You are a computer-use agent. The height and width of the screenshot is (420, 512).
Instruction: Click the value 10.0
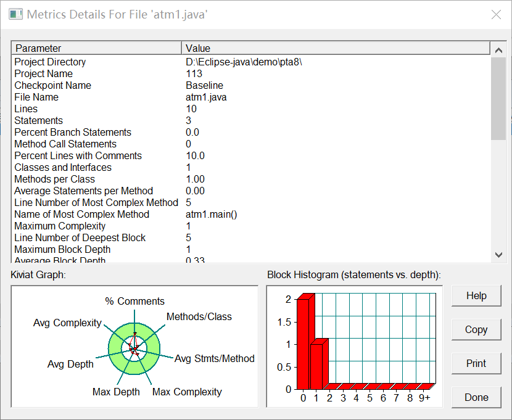point(195,156)
